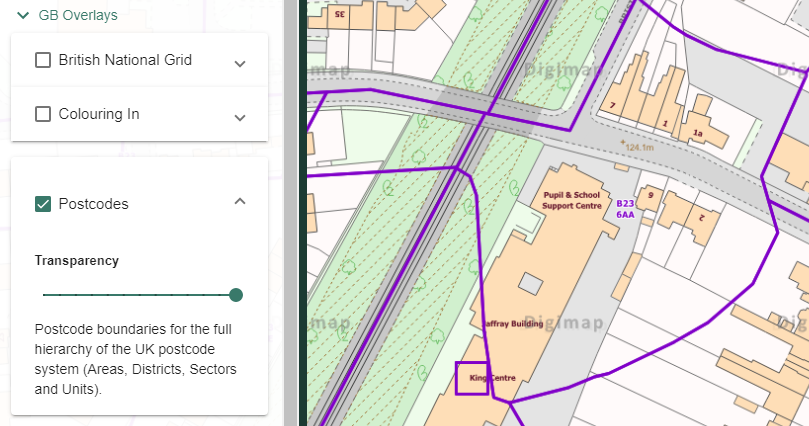Enable the British National Grid checkbox
The image size is (809, 426).
click(43, 60)
